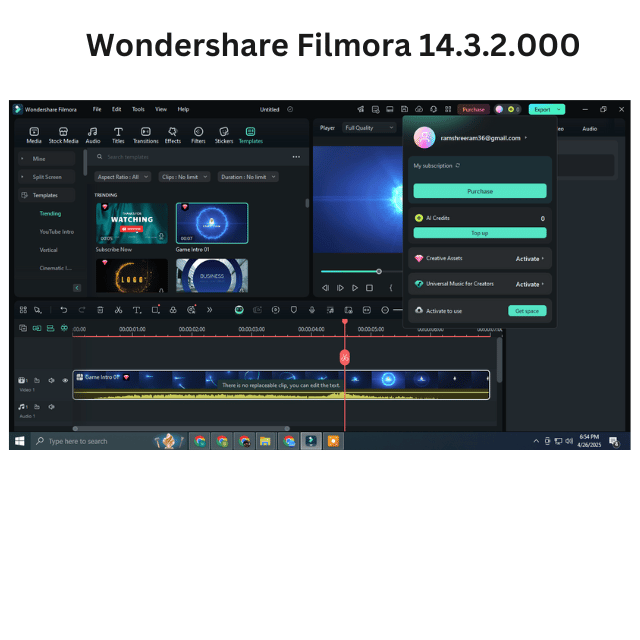
Task: Select YouTube Intro template category
Action: tap(57, 231)
